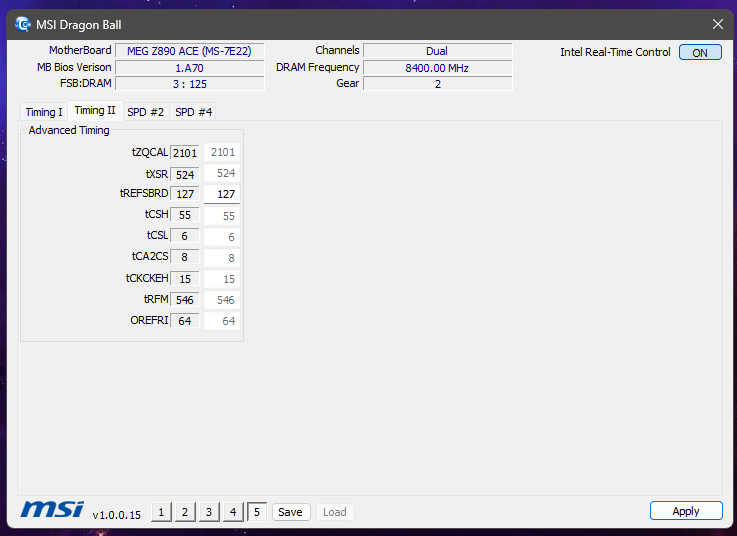Click the Save button
The image size is (737, 536).
coord(291,512)
